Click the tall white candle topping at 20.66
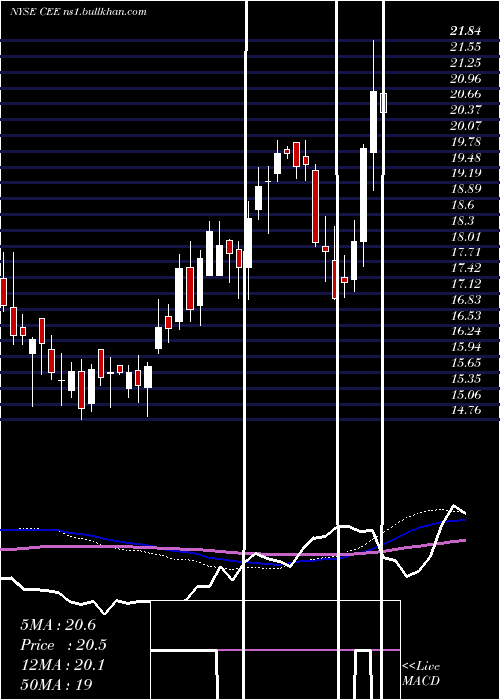 point(373,122)
